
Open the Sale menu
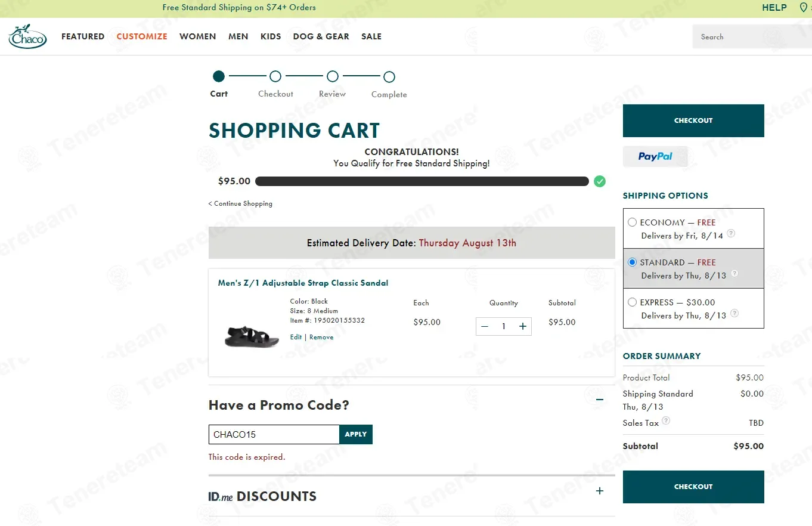coord(371,36)
